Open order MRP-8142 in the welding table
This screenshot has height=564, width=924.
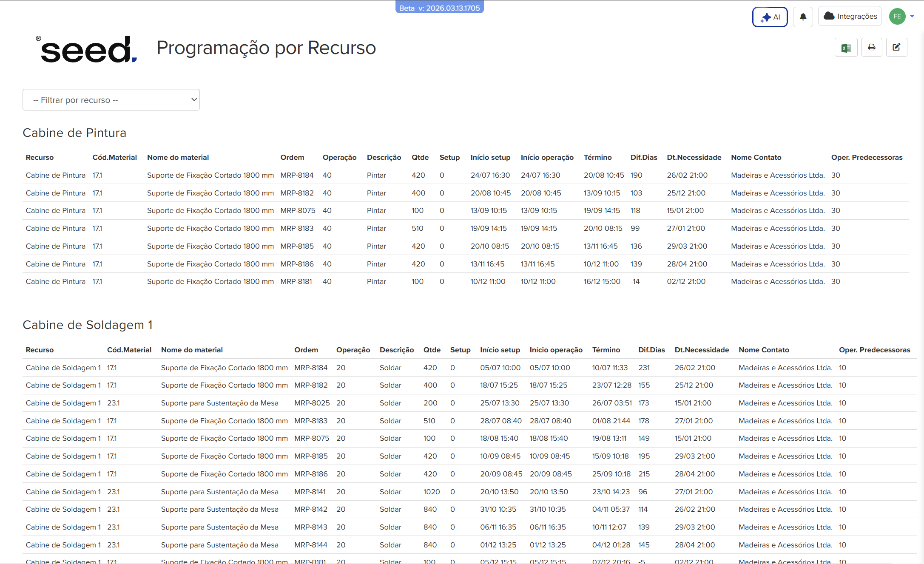coord(311,509)
